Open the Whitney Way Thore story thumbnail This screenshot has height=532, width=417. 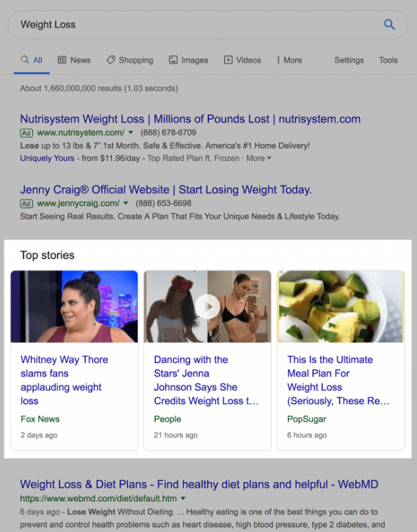[x=74, y=306]
